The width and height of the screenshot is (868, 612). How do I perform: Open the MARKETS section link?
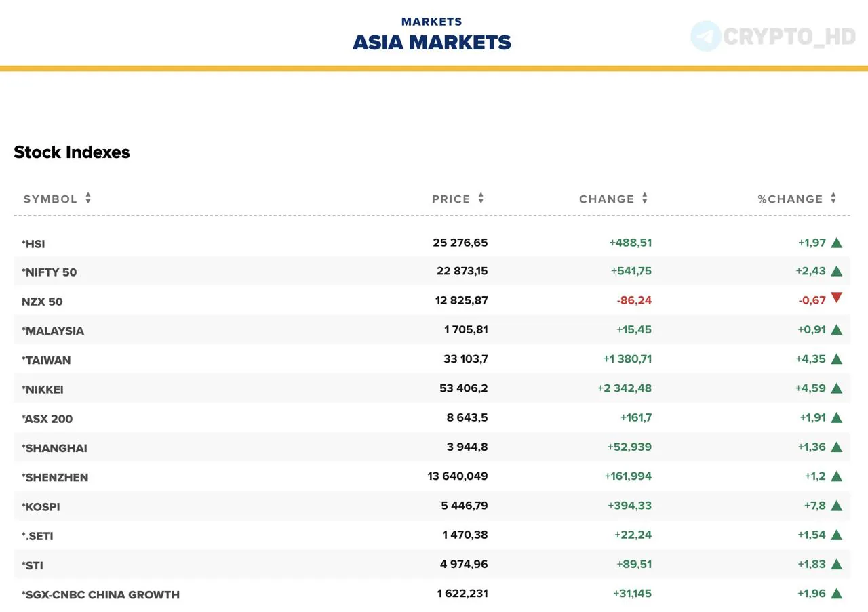point(432,22)
